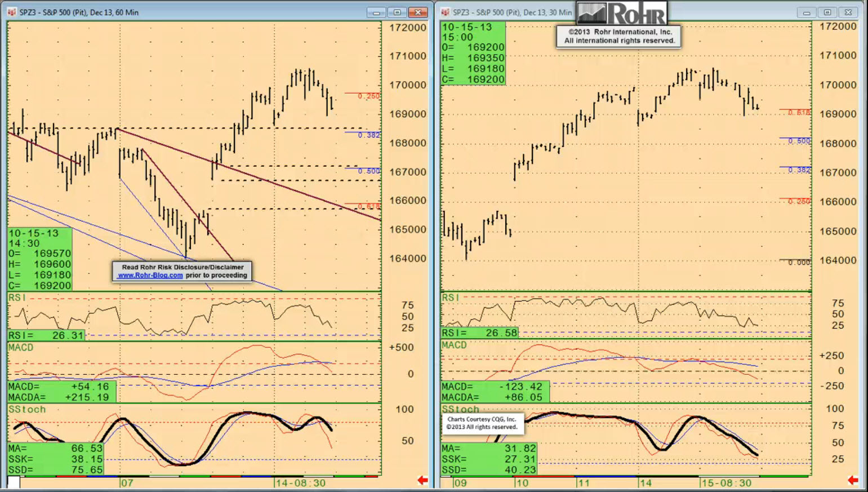Image resolution: width=868 pixels, height=492 pixels.
Task: Click the Rohr Risk Disclosure/Disclaimer notice box
Action: pyautogui.click(x=182, y=271)
